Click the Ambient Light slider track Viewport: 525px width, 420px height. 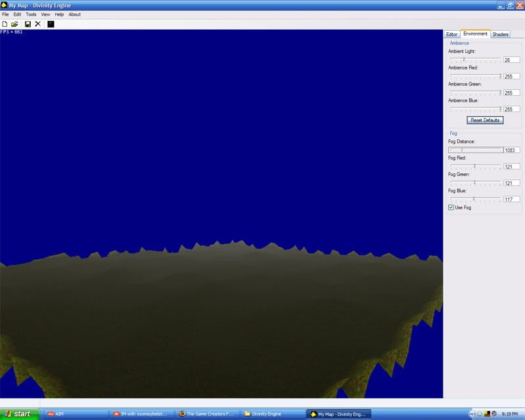click(x=475, y=60)
